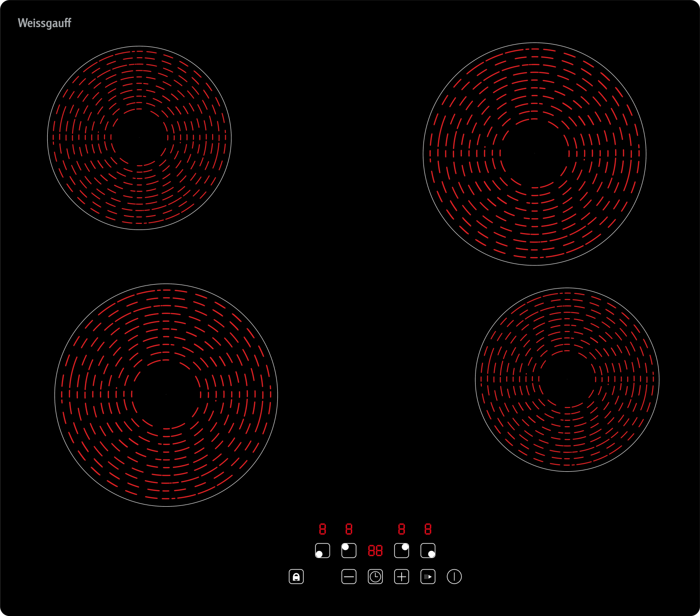
Task: Tap the third power level digit display
Action: click(x=401, y=529)
